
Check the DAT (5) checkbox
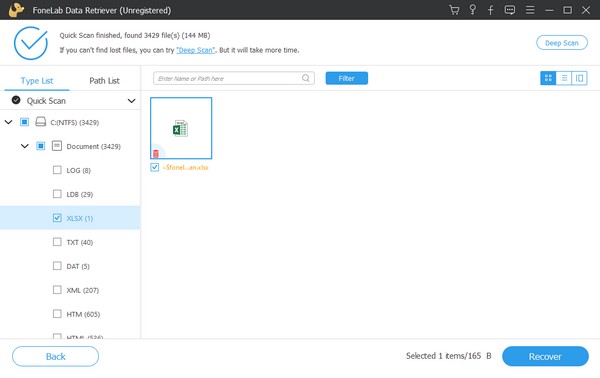coord(57,266)
